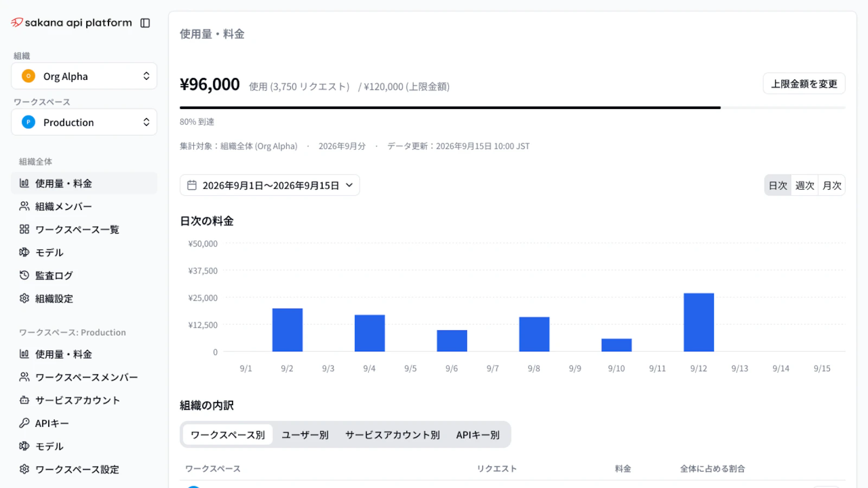Image resolution: width=868 pixels, height=488 pixels.
Task: Open サービスアカウント page
Action: click(x=84, y=400)
